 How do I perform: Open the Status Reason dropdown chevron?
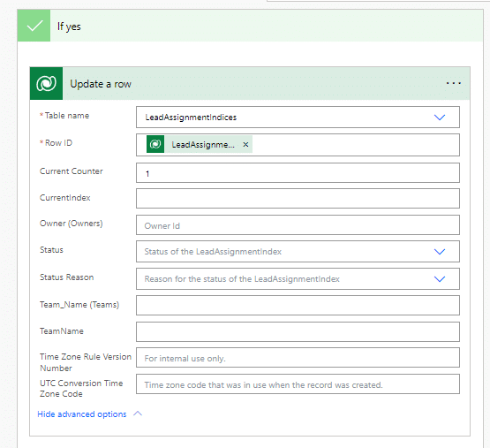click(x=440, y=278)
